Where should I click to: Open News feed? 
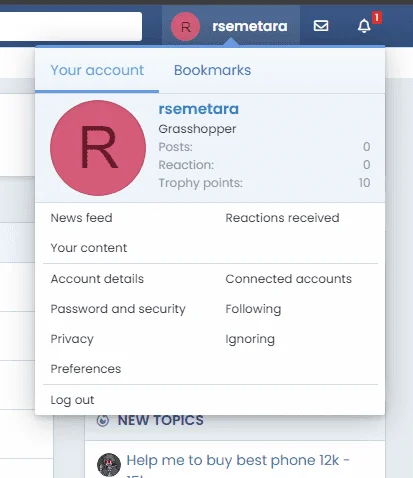[x=81, y=218]
